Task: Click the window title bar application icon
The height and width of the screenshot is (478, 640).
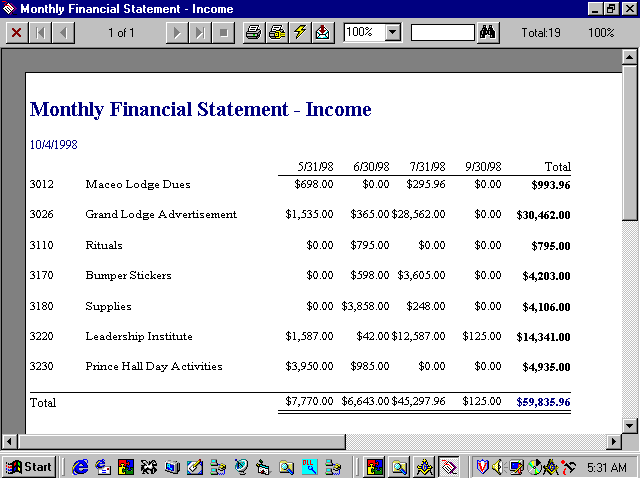Action: (x=9, y=9)
